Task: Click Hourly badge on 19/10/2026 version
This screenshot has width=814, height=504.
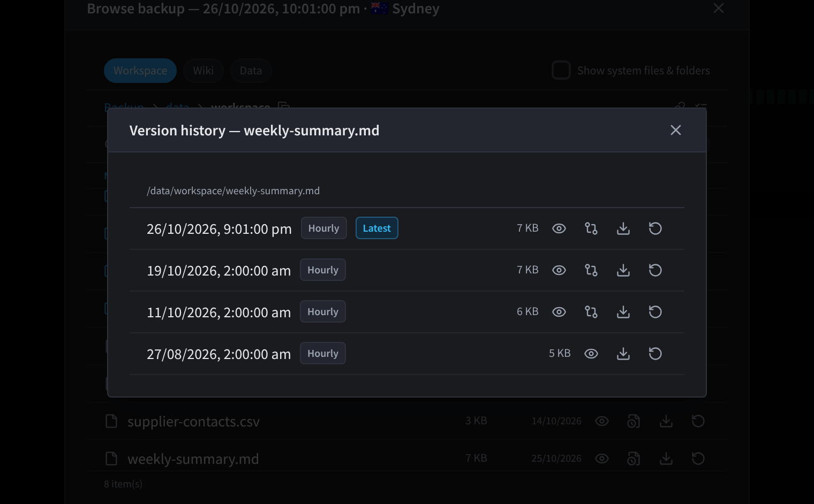Action: (323, 270)
